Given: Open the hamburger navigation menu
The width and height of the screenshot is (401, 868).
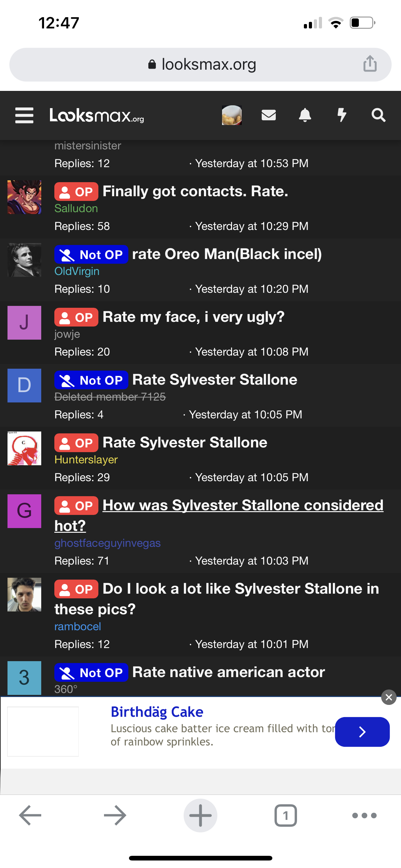Looking at the screenshot, I should [24, 116].
